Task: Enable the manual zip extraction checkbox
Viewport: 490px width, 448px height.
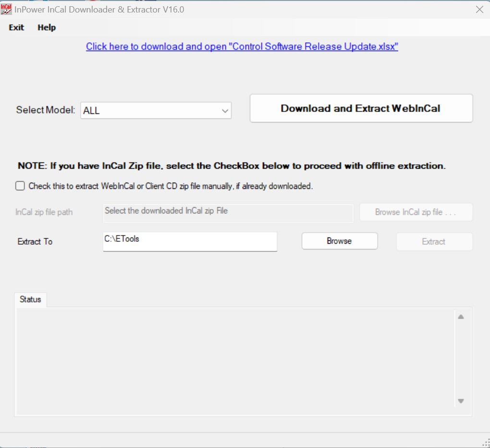Action: [x=20, y=186]
